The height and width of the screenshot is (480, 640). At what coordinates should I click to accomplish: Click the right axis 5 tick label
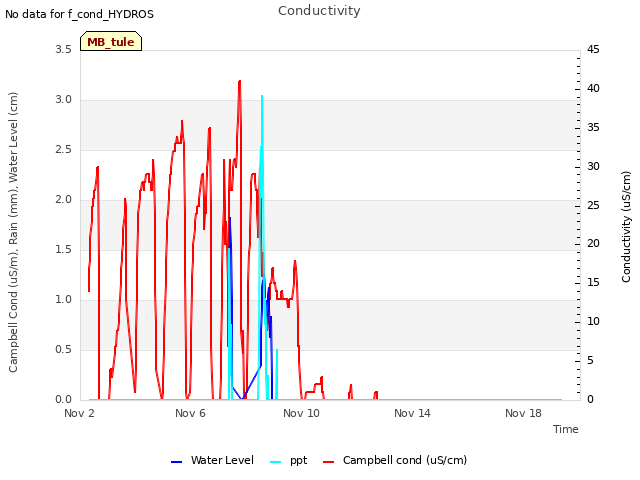pyautogui.click(x=590, y=360)
